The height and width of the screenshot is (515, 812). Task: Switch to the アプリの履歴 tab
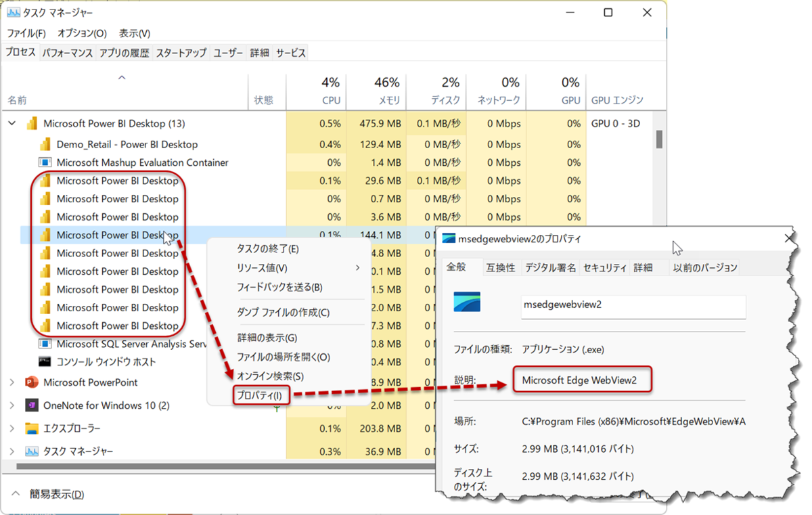pos(124,53)
